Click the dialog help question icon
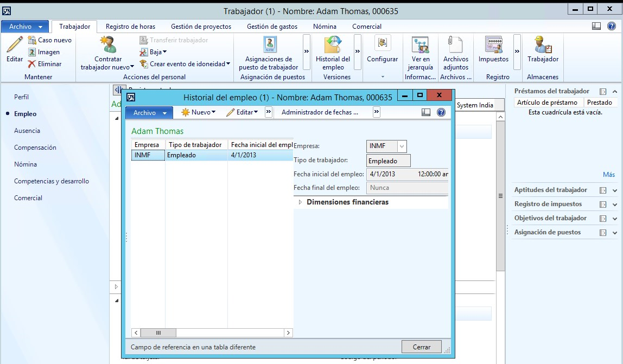This screenshot has width=623, height=364. [x=441, y=112]
